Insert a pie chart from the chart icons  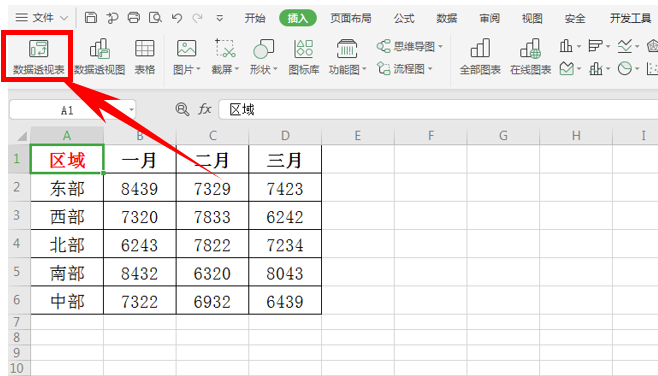tap(624, 68)
